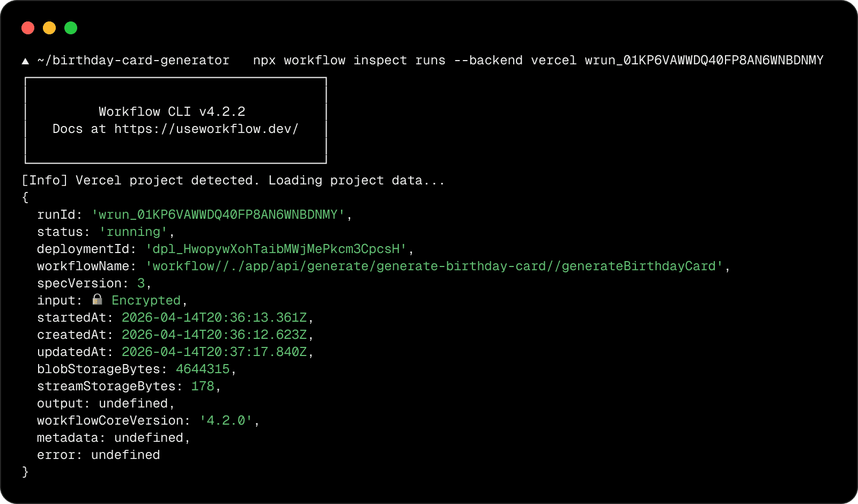Viewport: 858px width, 504px height.
Task: Click the run ID in the command line
Action: pyautogui.click(x=704, y=60)
